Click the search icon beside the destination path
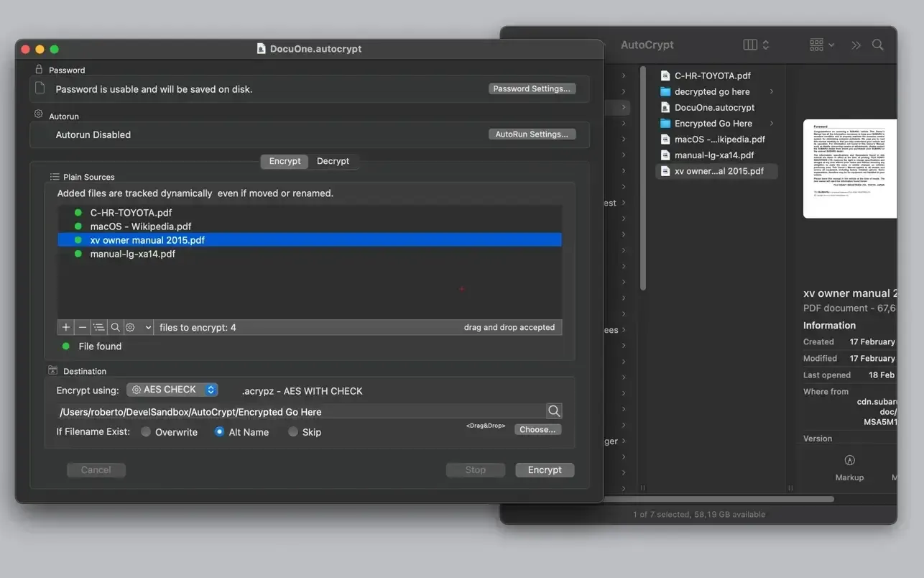The image size is (924, 578). [x=553, y=410]
